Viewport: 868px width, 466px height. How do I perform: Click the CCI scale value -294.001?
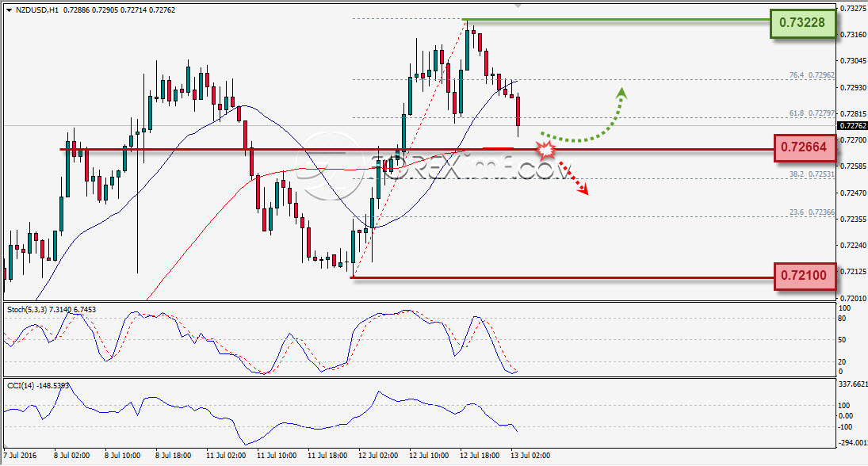852,443
